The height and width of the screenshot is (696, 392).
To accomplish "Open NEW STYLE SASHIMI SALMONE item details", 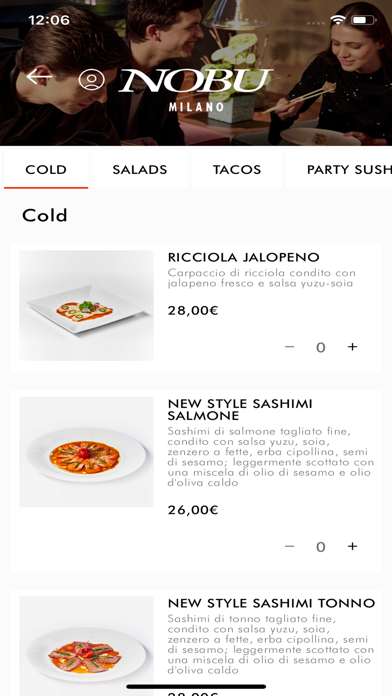I will (x=240, y=410).
